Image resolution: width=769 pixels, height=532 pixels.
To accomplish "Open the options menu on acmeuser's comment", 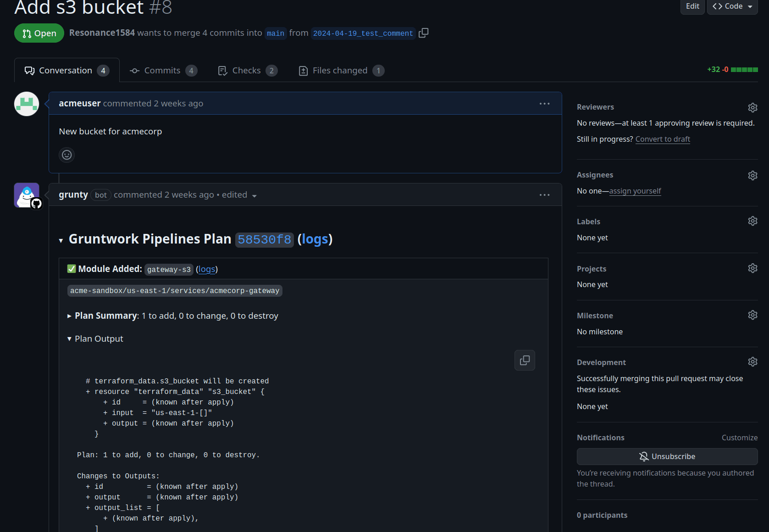I will pyautogui.click(x=544, y=104).
